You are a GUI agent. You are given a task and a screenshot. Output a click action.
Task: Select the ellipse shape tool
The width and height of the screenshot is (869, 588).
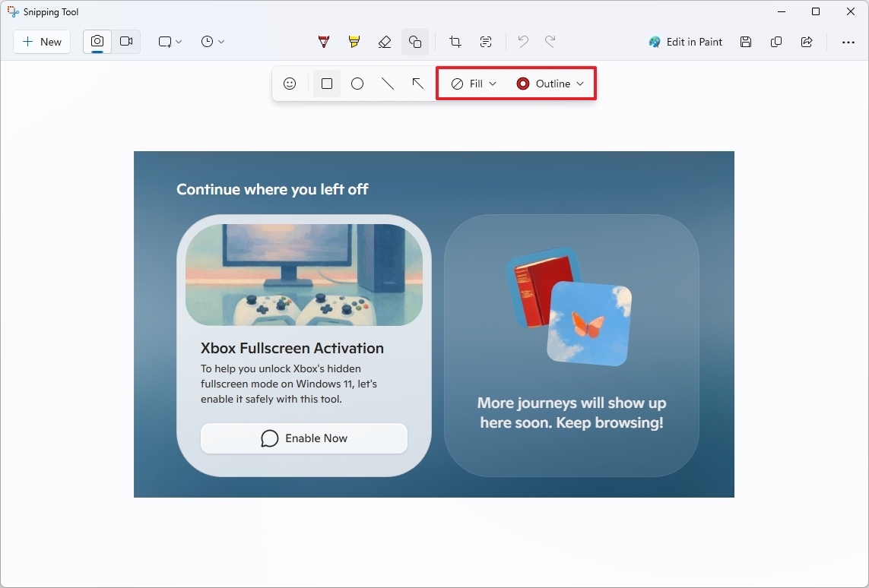(x=357, y=84)
